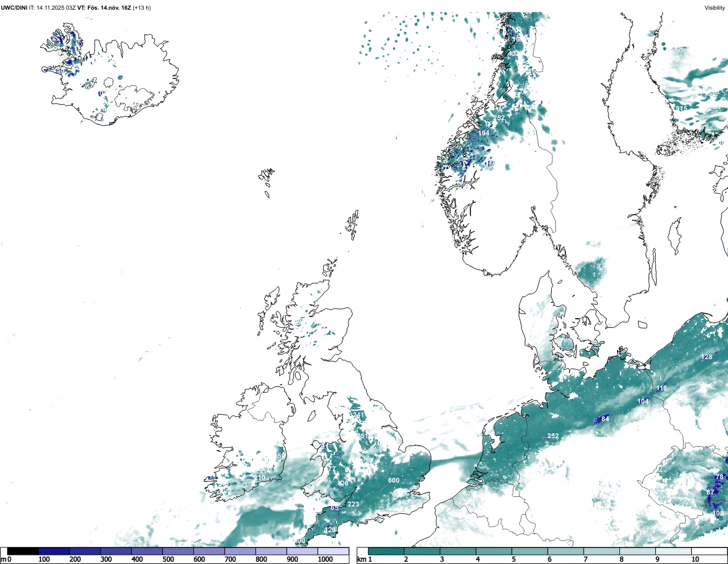Screen dimensions: 728x564
Task: Select the 600–700 m legend swatch
Action: click(x=209, y=551)
